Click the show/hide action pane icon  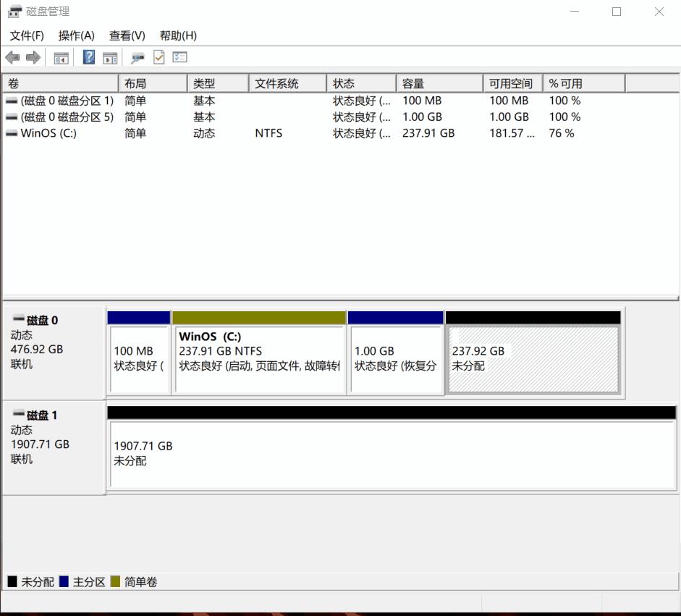pos(110,57)
